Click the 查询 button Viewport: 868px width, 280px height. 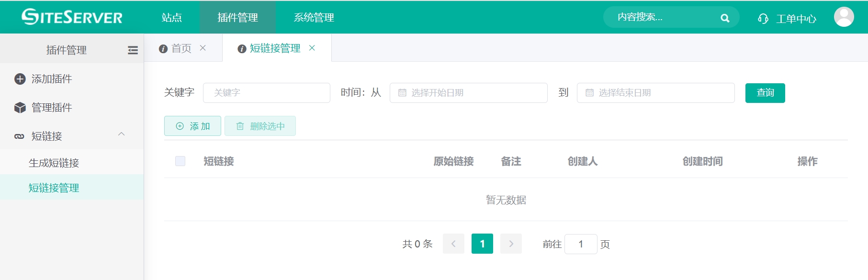tap(765, 93)
